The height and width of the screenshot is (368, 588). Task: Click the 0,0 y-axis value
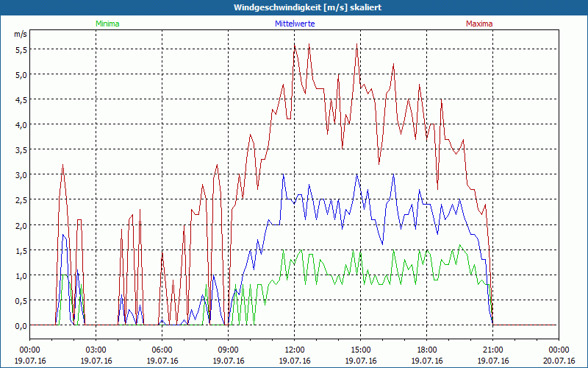click(21, 326)
